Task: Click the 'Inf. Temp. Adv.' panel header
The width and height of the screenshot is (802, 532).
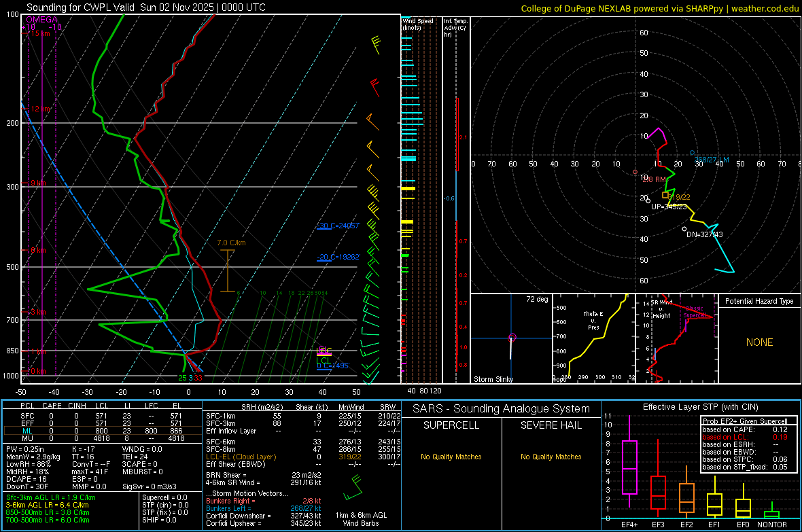Action: click(455, 28)
